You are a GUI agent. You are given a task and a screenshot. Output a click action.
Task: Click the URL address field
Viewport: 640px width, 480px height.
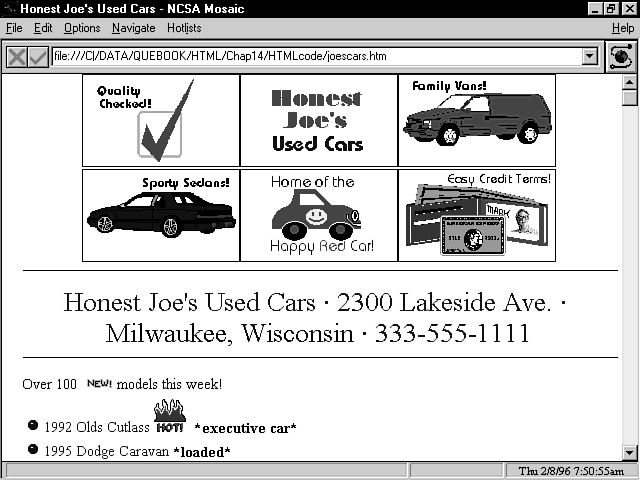pos(317,56)
